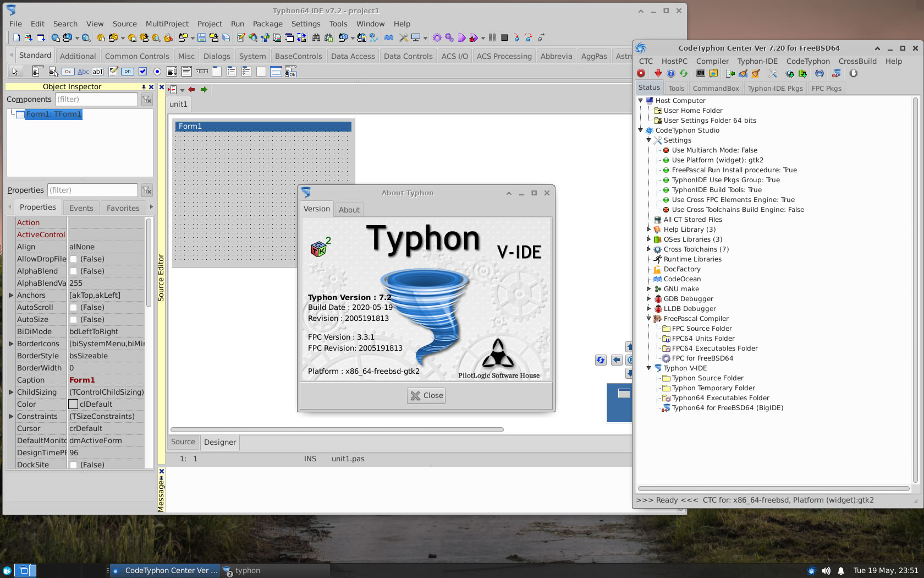This screenshot has width=924, height=578.
Task: Click the designer horizontal scrollbar
Action: pos(337,429)
